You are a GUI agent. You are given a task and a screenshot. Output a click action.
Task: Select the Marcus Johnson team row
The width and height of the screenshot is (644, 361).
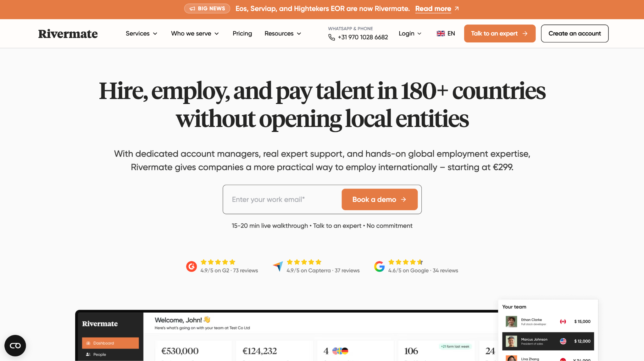(x=548, y=341)
